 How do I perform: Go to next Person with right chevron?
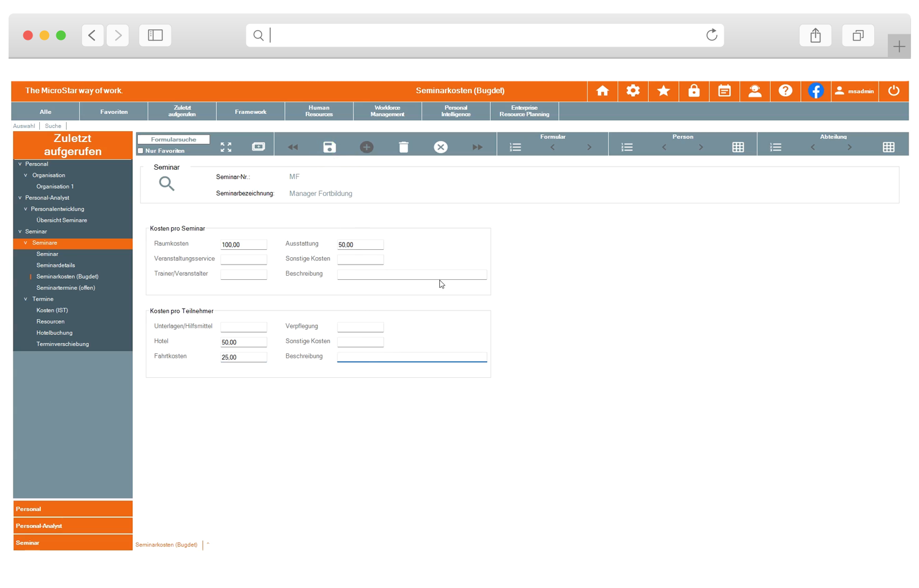point(701,147)
